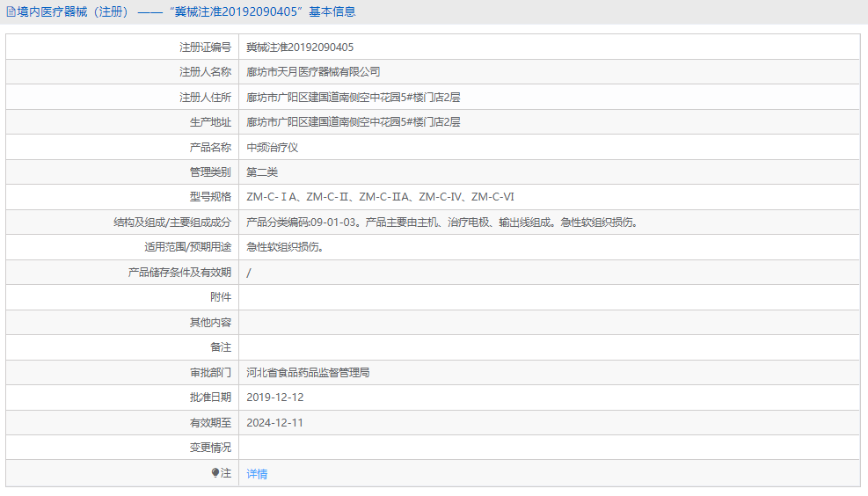Select management class value 第二类
Viewport: 868px width, 496px height.
pos(262,172)
